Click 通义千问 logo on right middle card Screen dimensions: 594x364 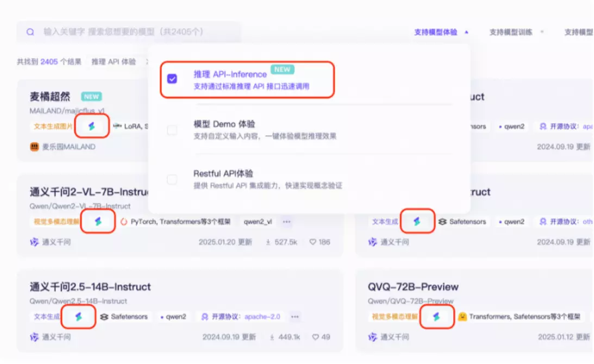coord(373,242)
